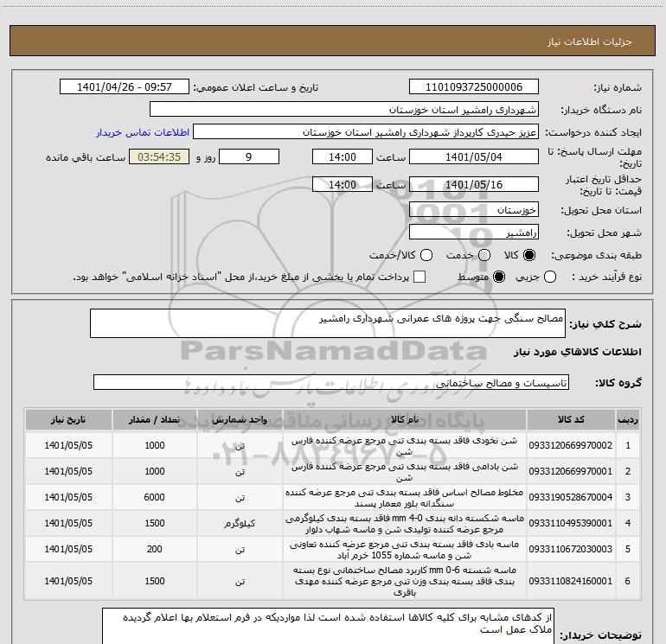666x644 pixels.
Task: Click quantity 200 in row 5
Action: tap(154, 549)
